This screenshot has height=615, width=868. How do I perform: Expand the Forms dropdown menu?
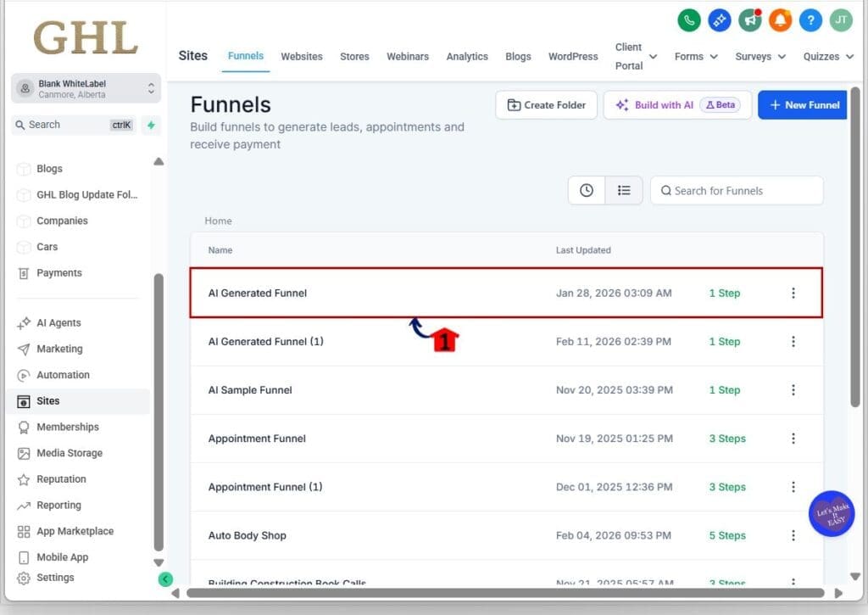pos(696,57)
